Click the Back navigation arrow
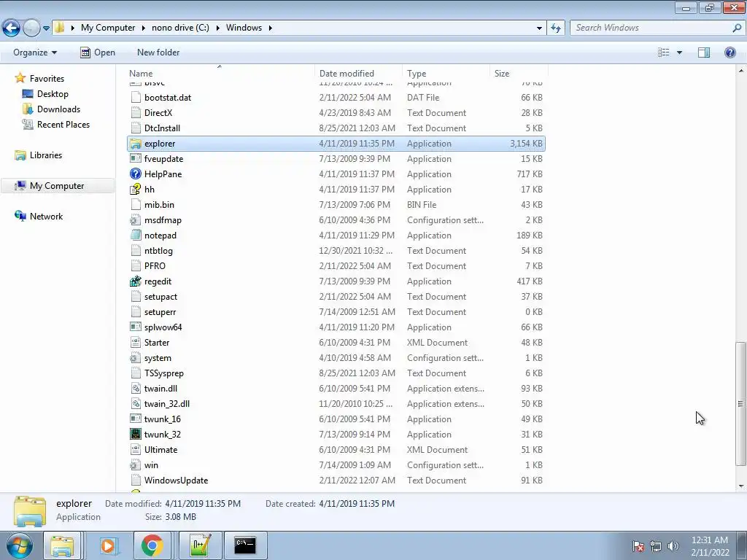The image size is (747, 560). coord(12,28)
